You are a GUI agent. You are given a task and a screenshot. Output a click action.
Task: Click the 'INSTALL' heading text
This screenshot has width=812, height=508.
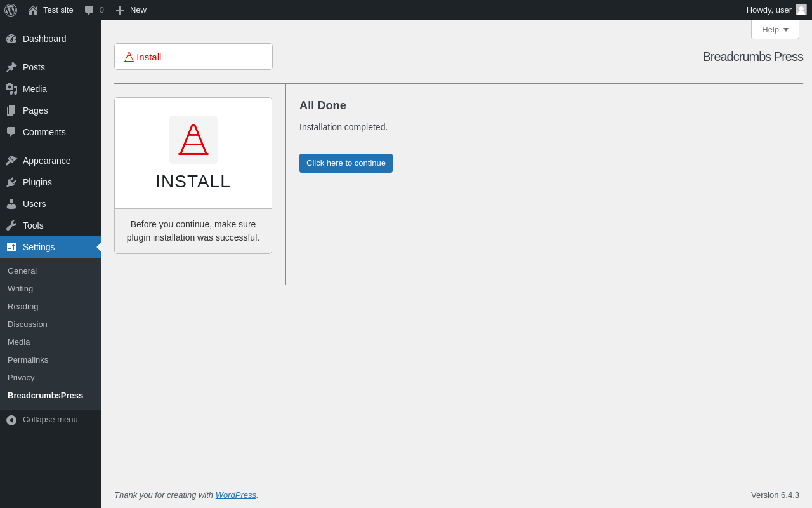pos(193,182)
